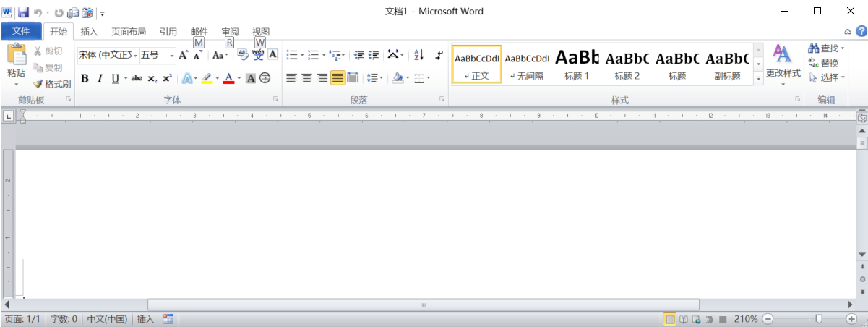Click the Sort (A-Z) icon
This screenshot has height=327, width=868.
pos(418,55)
